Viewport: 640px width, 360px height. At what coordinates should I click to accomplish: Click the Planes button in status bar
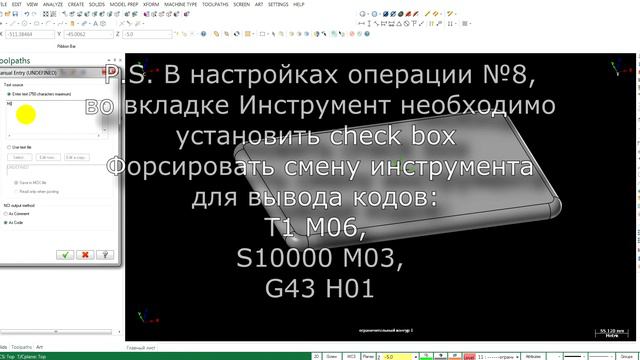click(368, 356)
